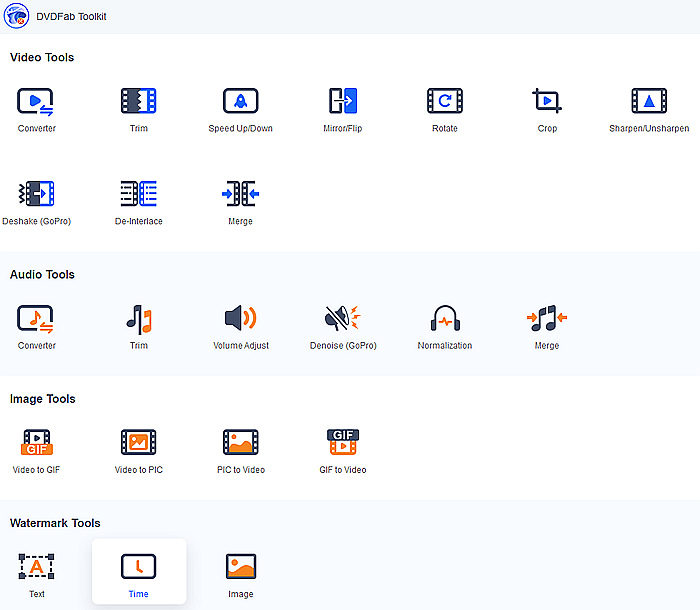Click the Image Tools section heading
The image size is (700, 610).
point(43,398)
